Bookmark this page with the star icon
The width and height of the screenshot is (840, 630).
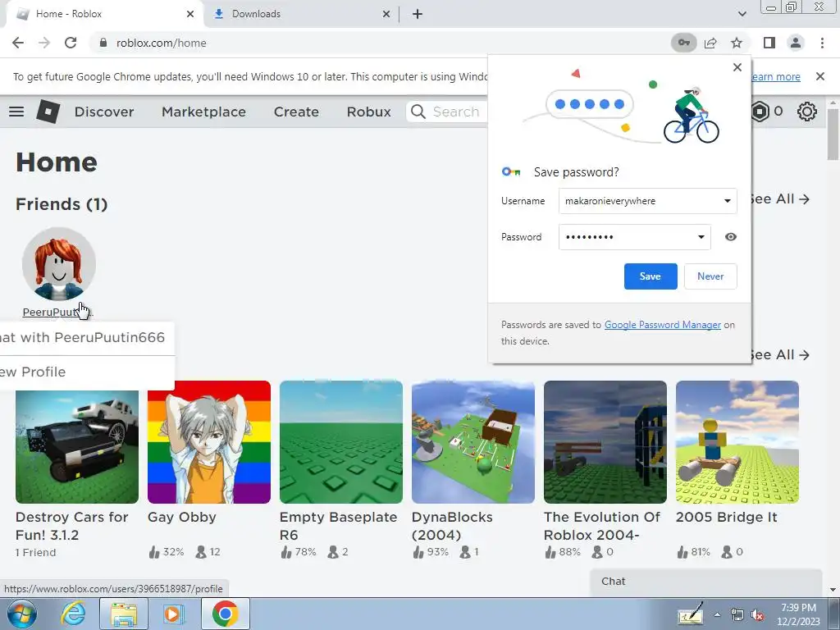pos(737,43)
